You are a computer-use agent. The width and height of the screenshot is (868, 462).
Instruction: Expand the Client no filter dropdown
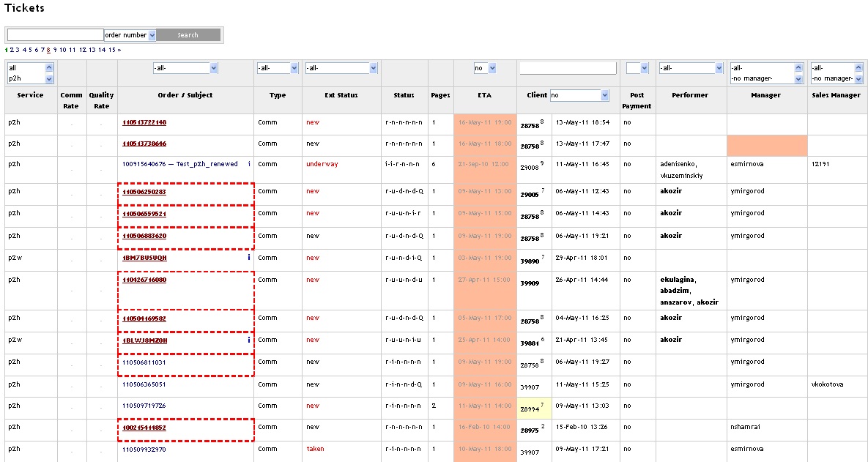pyautogui.click(x=604, y=94)
